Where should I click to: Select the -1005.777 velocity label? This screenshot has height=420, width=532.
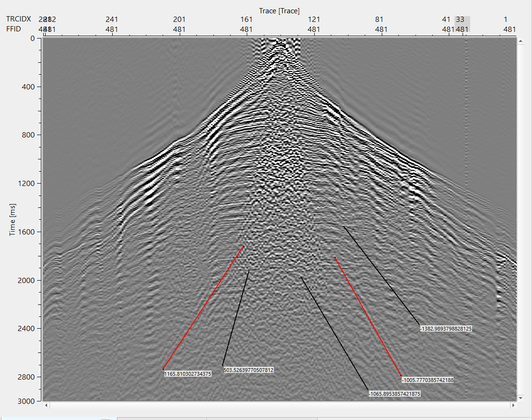427,380
